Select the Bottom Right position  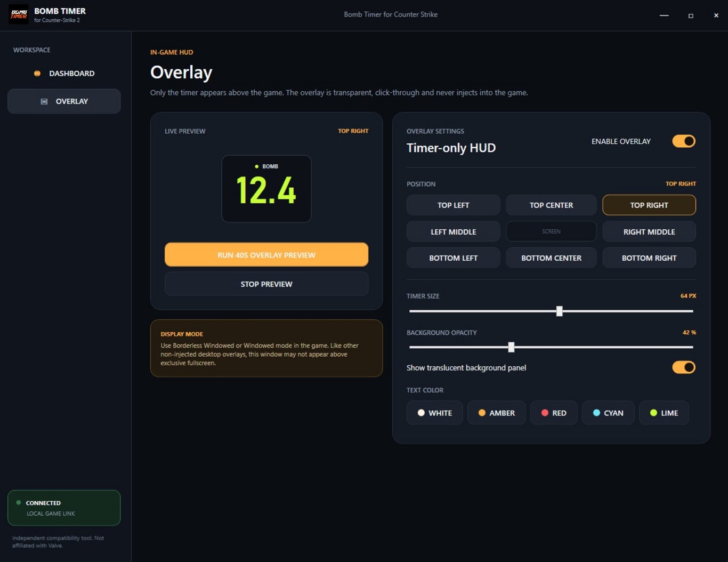pyautogui.click(x=649, y=258)
